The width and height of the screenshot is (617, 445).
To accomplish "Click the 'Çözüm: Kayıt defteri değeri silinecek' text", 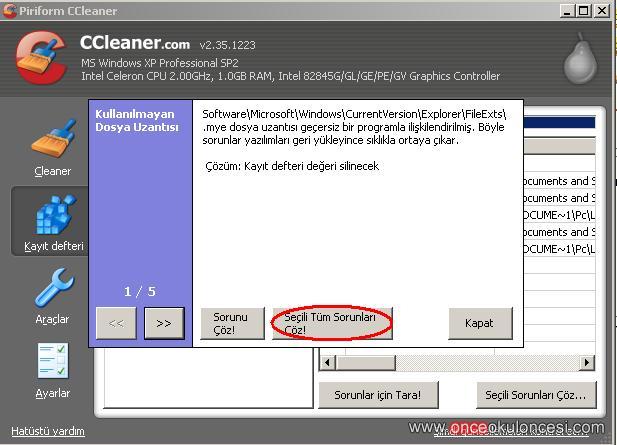I will coord(292,166).
